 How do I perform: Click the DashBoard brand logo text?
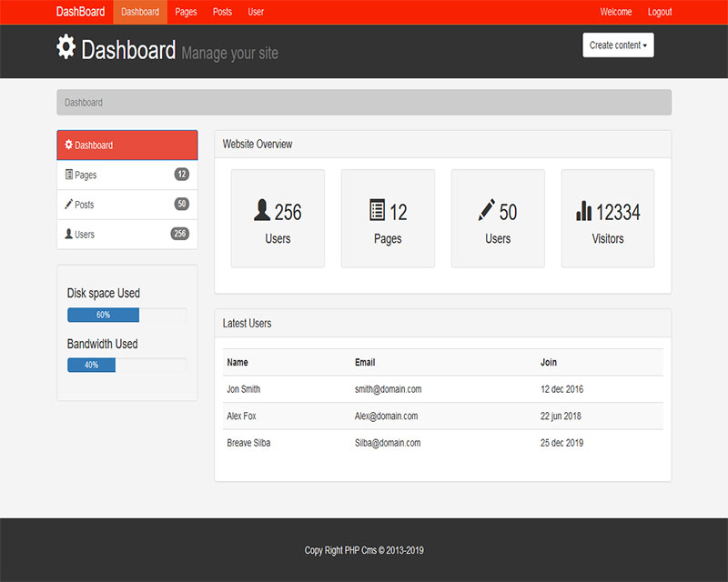80,12
